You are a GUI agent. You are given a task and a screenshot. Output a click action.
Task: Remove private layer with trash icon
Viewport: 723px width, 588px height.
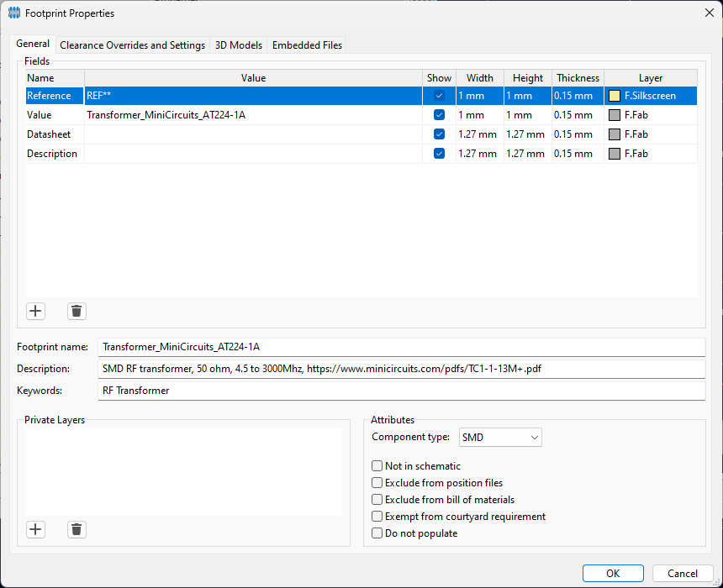tap(77, 529)
